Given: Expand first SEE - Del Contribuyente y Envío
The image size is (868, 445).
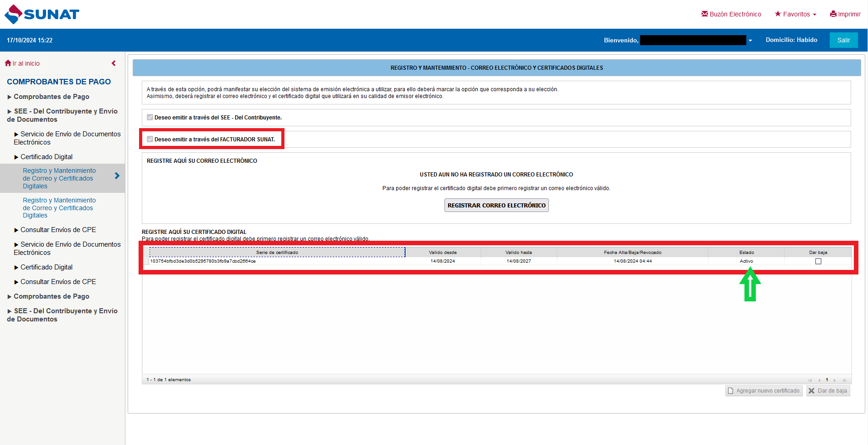Looking at the screenshot, I should pyautogui.click(x=62, y=115).
